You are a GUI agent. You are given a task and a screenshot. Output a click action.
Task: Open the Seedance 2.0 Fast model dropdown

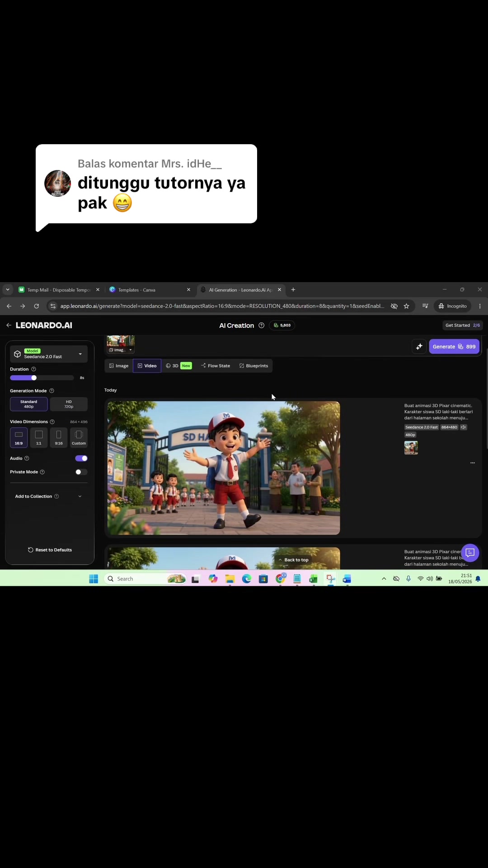(x=49, y=354)
